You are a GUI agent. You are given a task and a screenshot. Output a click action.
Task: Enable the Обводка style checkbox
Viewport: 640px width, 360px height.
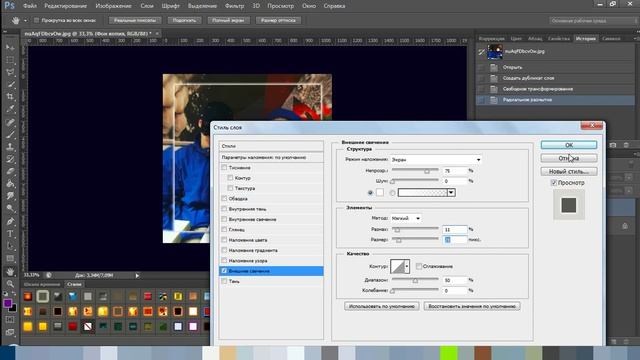click(x=224, y=198)
